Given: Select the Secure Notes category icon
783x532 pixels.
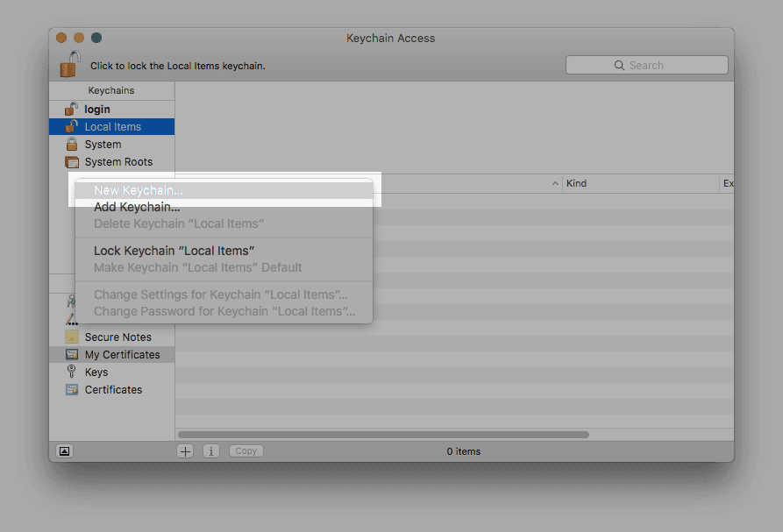Looking at the screenshot, I should point(72,337).
